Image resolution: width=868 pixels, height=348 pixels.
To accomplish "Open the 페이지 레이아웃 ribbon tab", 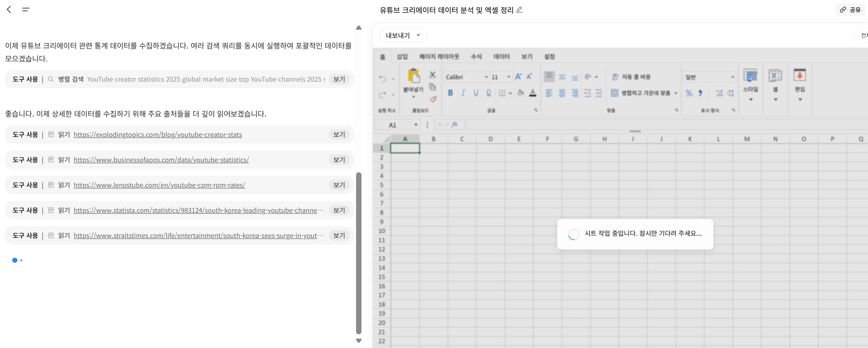I will click(x=439, y=57).
